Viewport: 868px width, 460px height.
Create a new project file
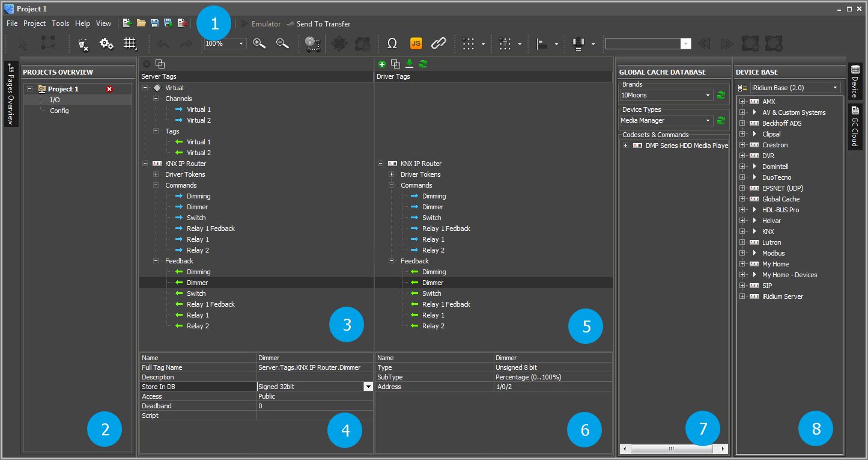(x=127, y=22)
